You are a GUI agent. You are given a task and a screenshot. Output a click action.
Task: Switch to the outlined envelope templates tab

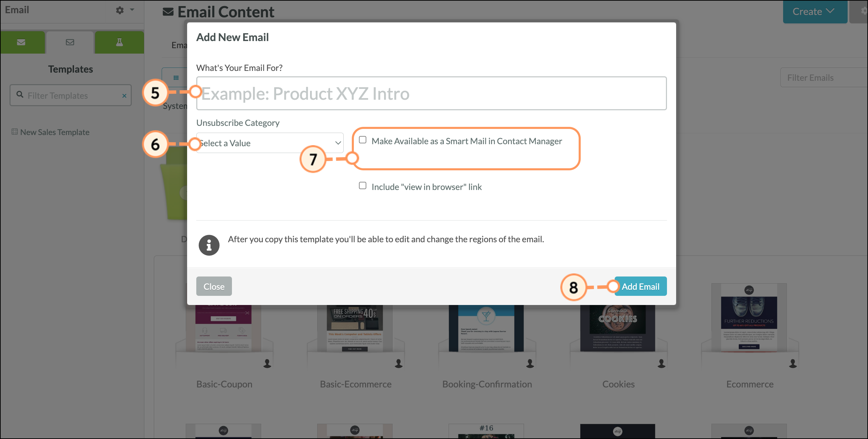[x=70, y=42]
